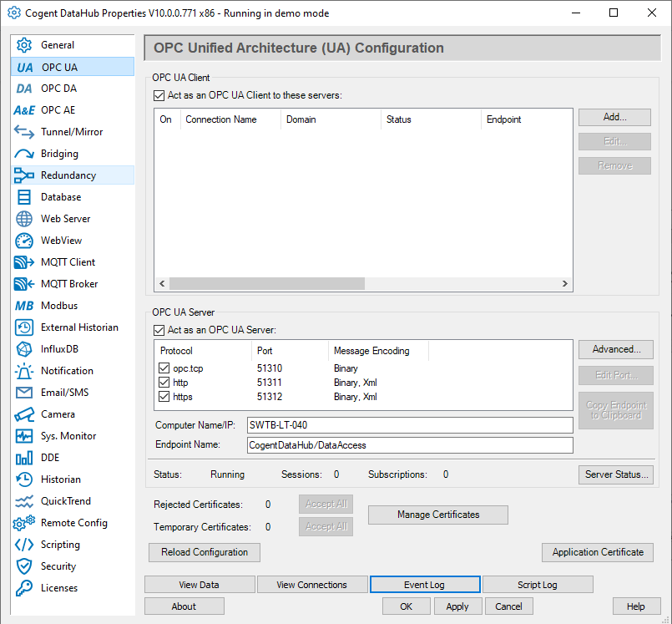The width and height of the screenshot is (672, 624).
Task: Click the Scripting code icon
Action: pos(24,545)
